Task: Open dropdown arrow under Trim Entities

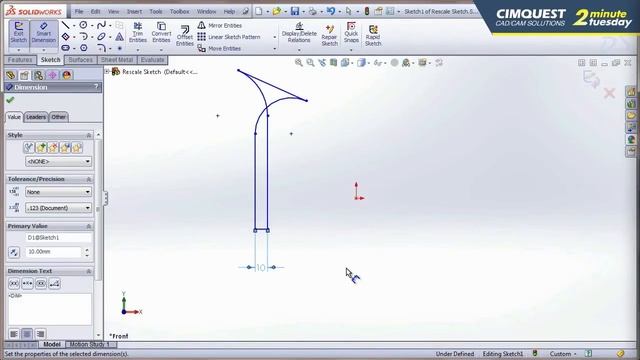Action: pyautogui.click(x=138, y=50)
